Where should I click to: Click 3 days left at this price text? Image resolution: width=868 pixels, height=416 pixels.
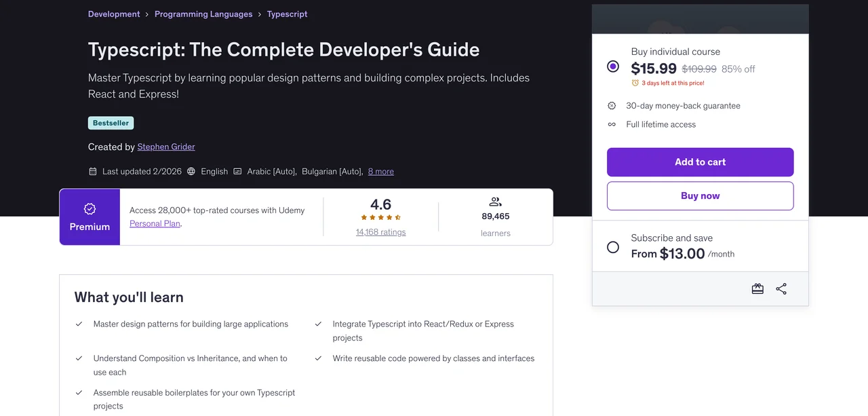tap(673, 83)
